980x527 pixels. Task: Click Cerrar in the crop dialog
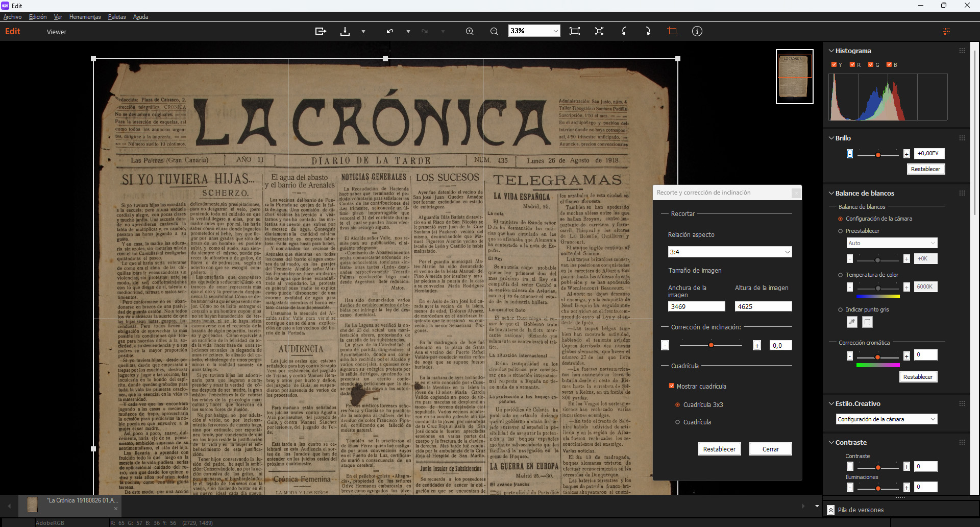point(771,449)
